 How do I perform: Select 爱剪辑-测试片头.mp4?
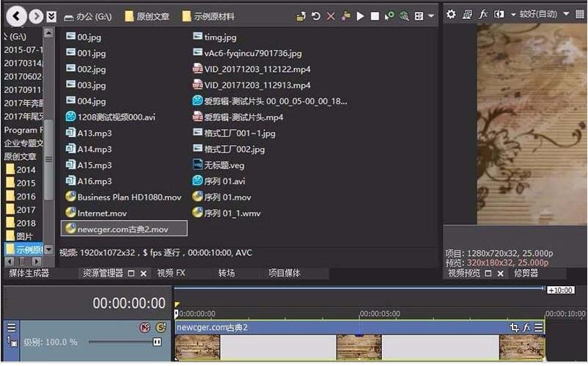(238, 117)
